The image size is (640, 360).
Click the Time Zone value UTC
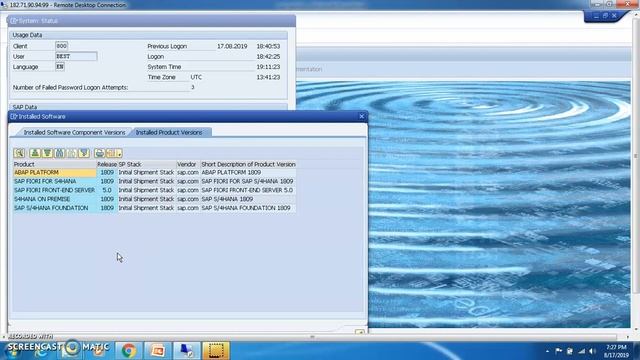tap(196, 77)
